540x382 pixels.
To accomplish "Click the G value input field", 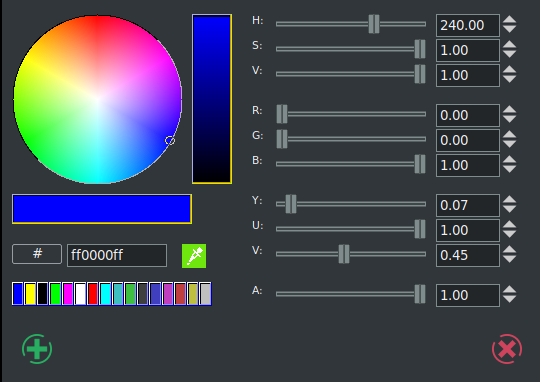I will pos(468,140).
